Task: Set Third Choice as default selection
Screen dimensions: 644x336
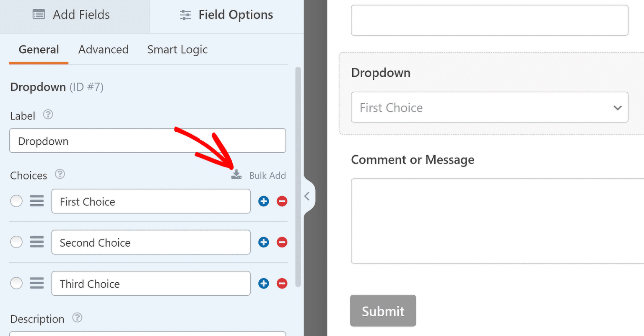Action: tap(16, 283)
